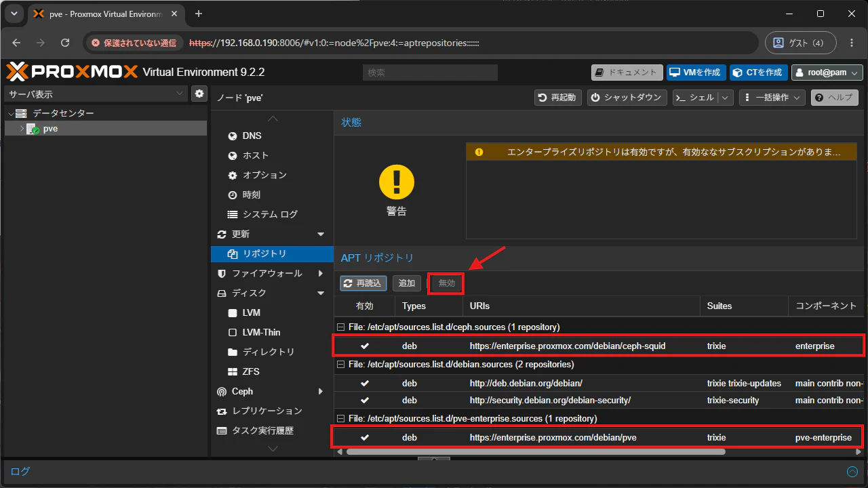Click the 再読込 refresh button

363,283
